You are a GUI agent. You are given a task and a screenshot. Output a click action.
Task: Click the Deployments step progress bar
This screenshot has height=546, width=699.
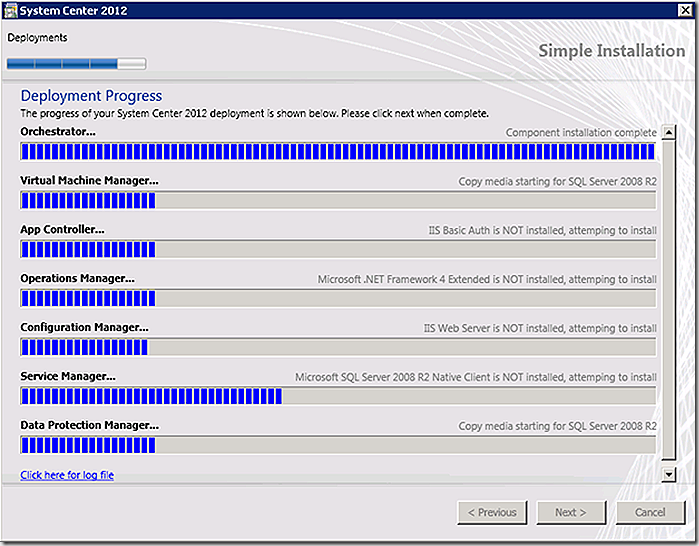pyautogui.click(x=76, y=64)
